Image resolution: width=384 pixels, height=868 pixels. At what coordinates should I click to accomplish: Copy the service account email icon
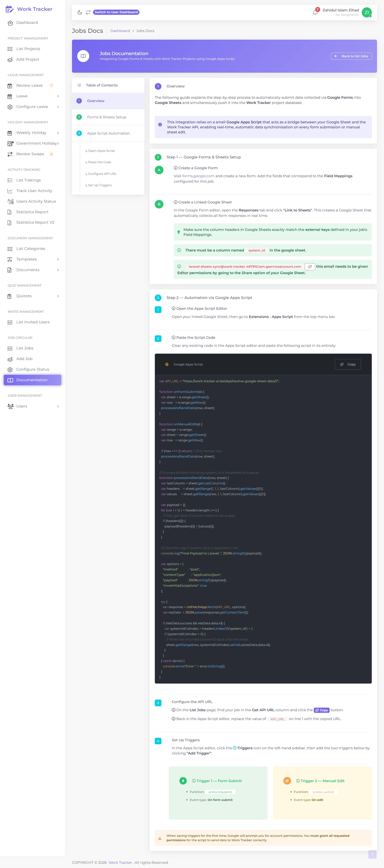point(310,267)
